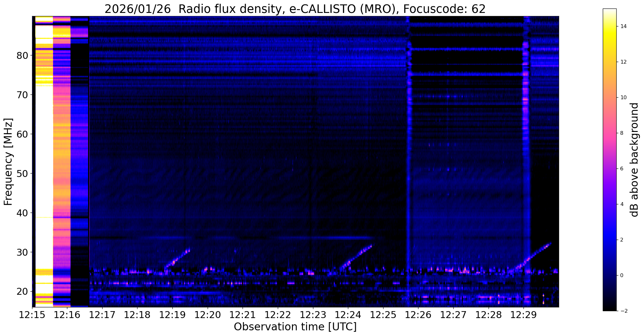Click the 20 MHz frequency tick label
This screenshot has height=336, width=644.
click(22, 292)
